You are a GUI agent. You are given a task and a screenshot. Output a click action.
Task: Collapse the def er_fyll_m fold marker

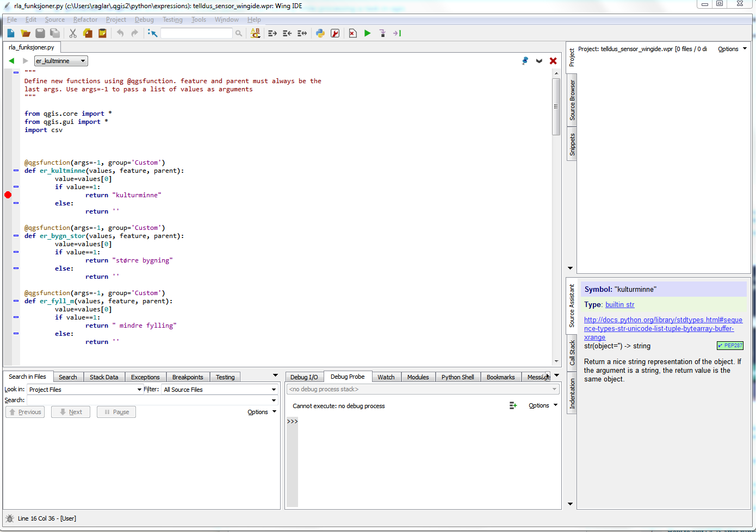coord(16,301)
